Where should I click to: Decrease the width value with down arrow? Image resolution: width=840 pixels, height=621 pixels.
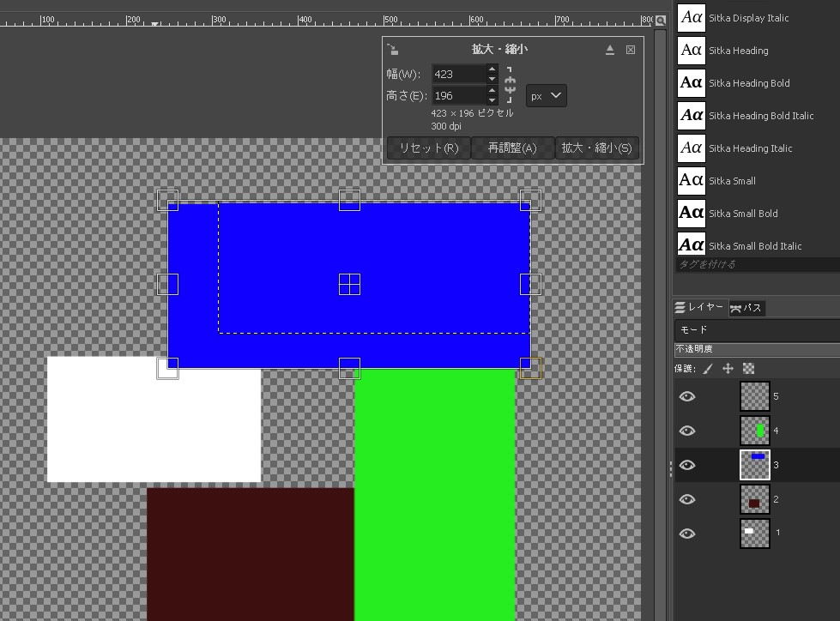[x=492, y=79]
